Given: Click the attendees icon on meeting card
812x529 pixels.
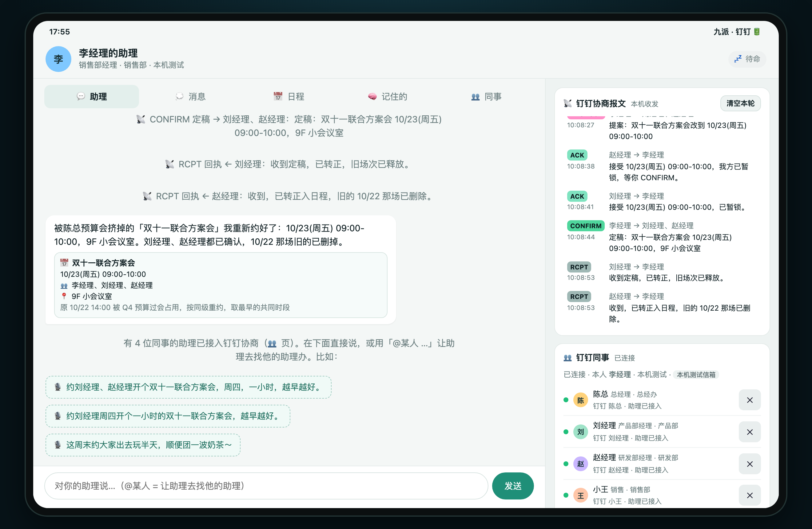Looking at the screenshot, I should point(64,285).
